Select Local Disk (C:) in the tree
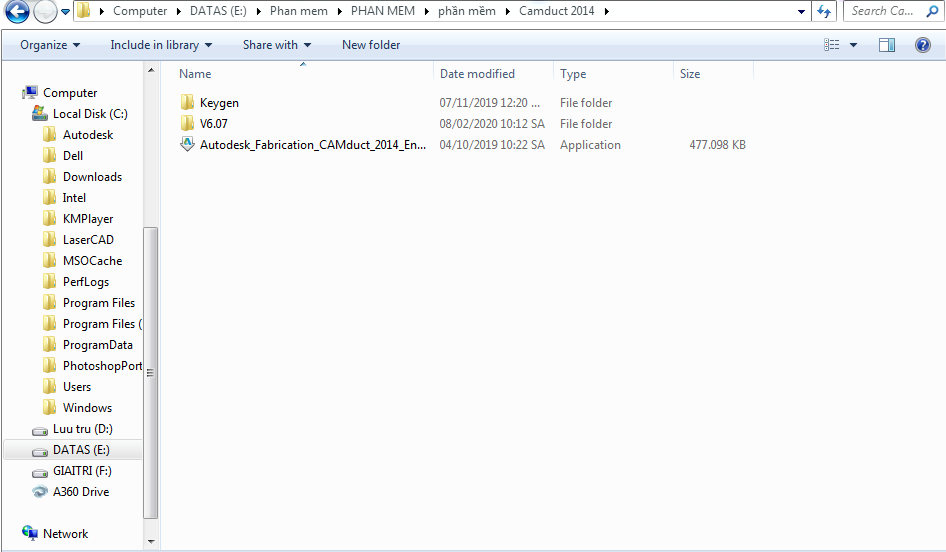The width and height of the screenshot is (946, 552). coord(90,114)
